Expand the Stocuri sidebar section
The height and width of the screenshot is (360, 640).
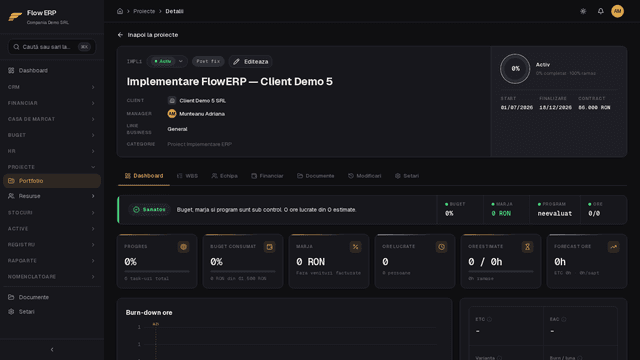point(52,213)
